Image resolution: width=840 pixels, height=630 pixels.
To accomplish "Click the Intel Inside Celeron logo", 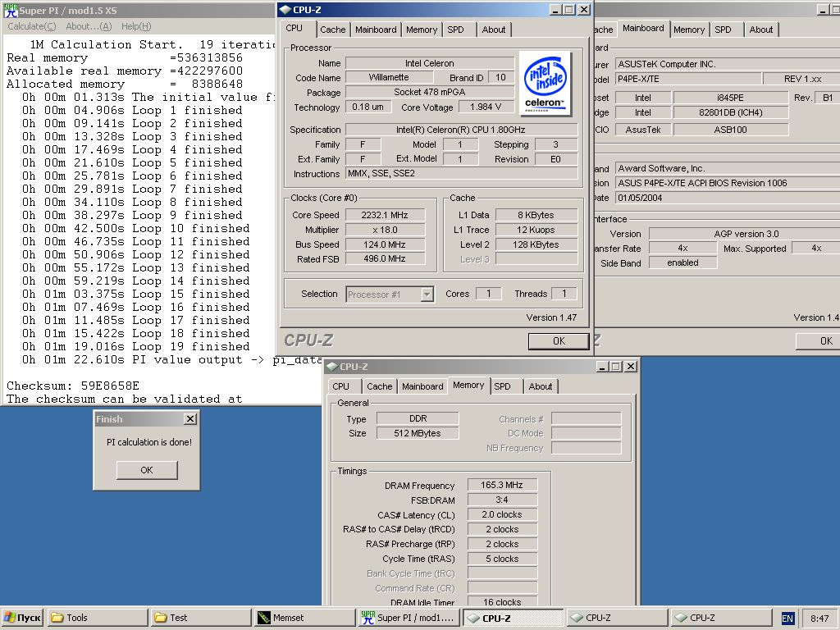I will click(545, 84).
